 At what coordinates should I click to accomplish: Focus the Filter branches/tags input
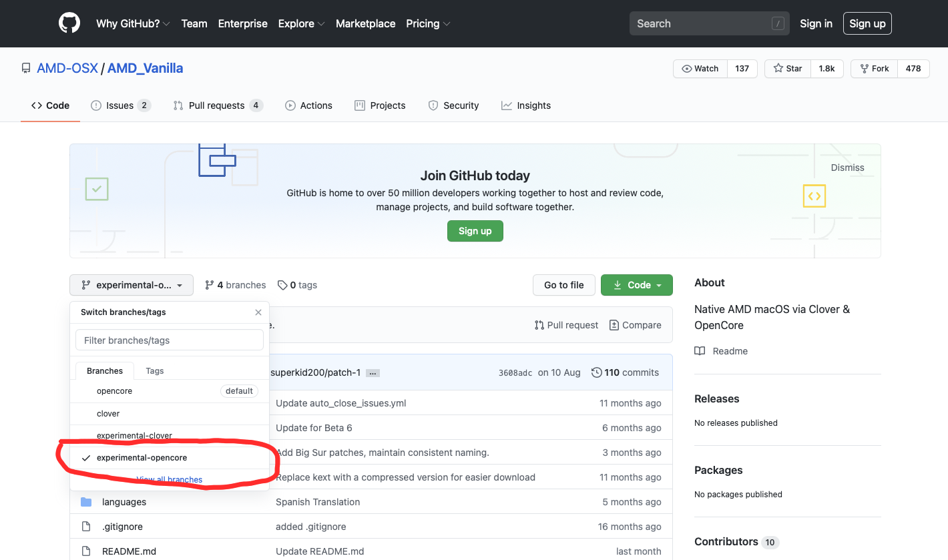(170, 340)
